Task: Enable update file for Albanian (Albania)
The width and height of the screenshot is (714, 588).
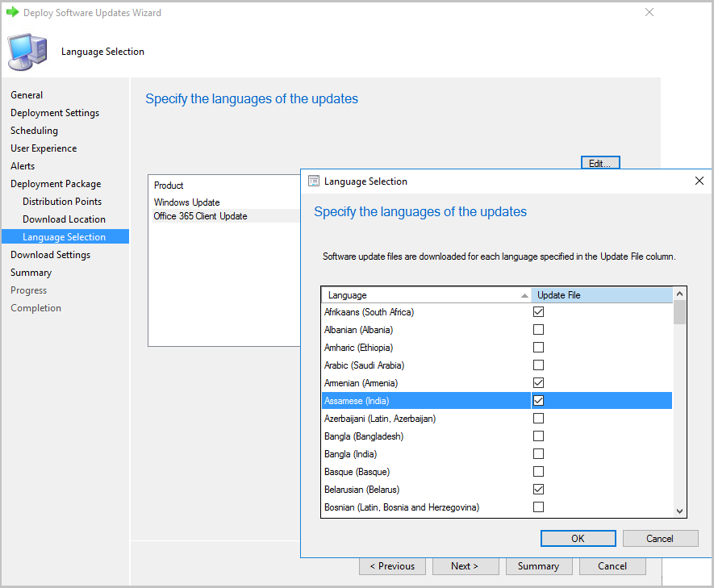Action: point(538,329)
